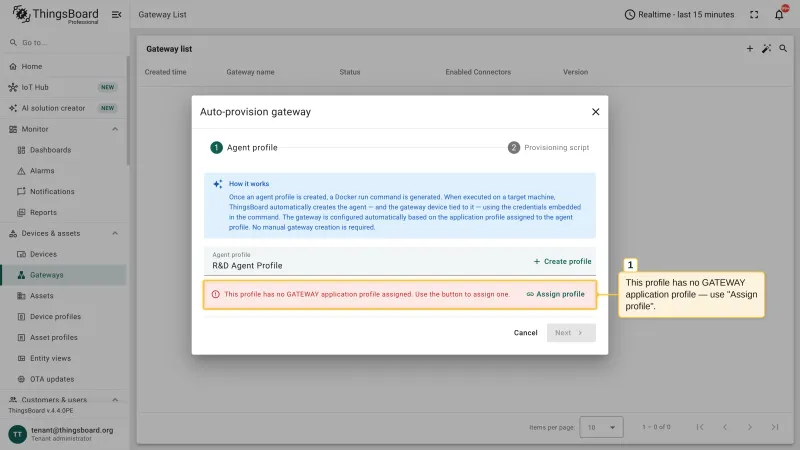The height and width of the screenshot is (450, 800).
Task: Open Dashboards page
Action: (64, 150)
